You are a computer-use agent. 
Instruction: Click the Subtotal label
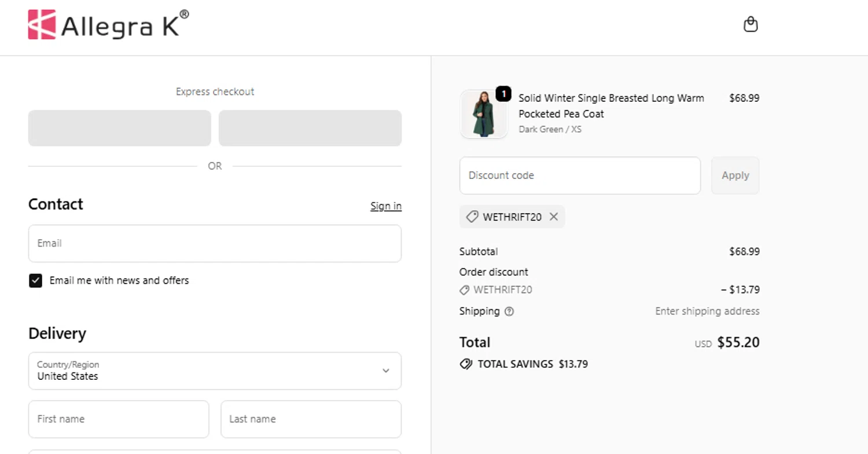click(479, 251)
